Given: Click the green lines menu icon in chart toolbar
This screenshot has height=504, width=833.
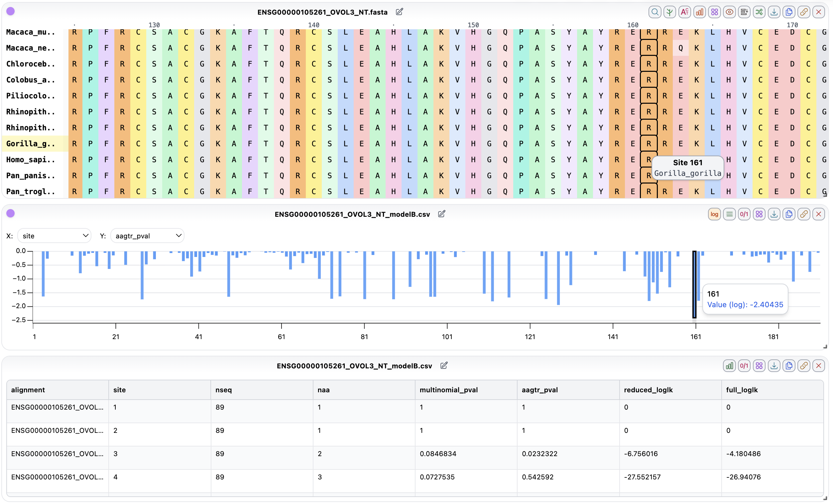Looking at the screenshot, I should [729, 214].
